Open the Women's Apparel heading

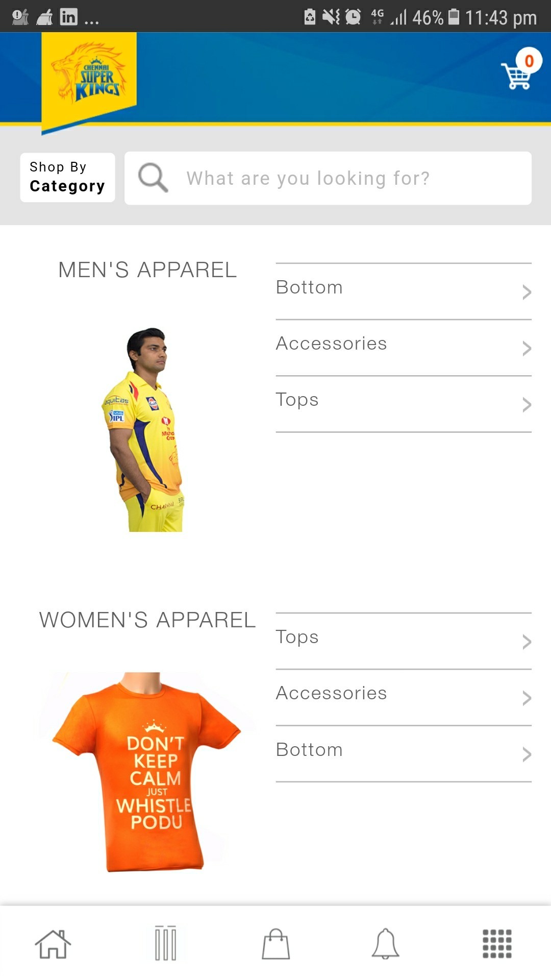point(147,620)
